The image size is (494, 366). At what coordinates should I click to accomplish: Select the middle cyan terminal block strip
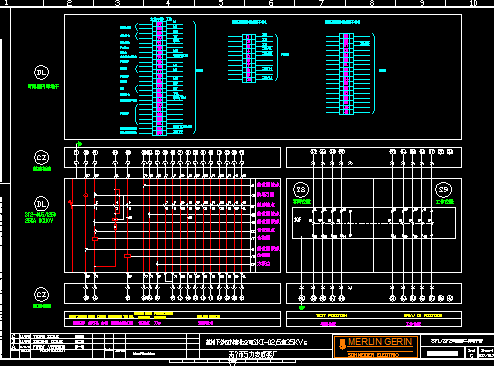coord(249,58)
